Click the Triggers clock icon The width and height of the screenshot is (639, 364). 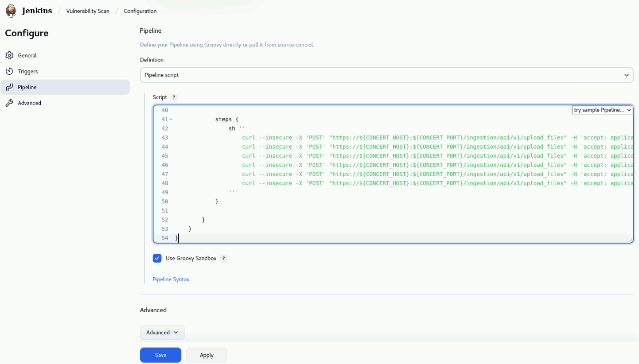pyautogui.click(x=9, y=71)
